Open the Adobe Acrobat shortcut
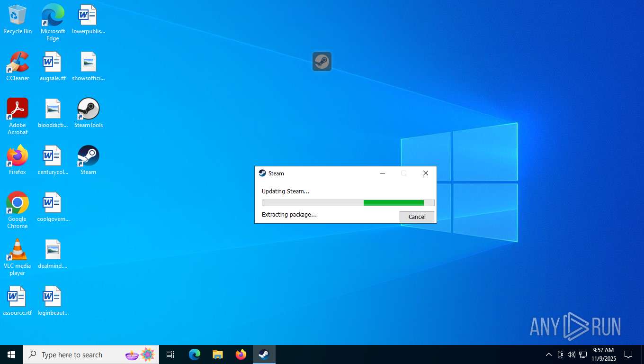 [x=18, y=117]
